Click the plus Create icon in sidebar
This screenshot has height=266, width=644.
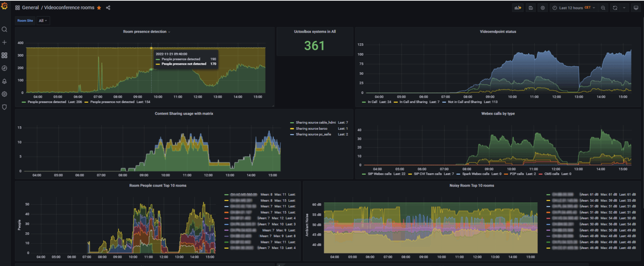4,42
